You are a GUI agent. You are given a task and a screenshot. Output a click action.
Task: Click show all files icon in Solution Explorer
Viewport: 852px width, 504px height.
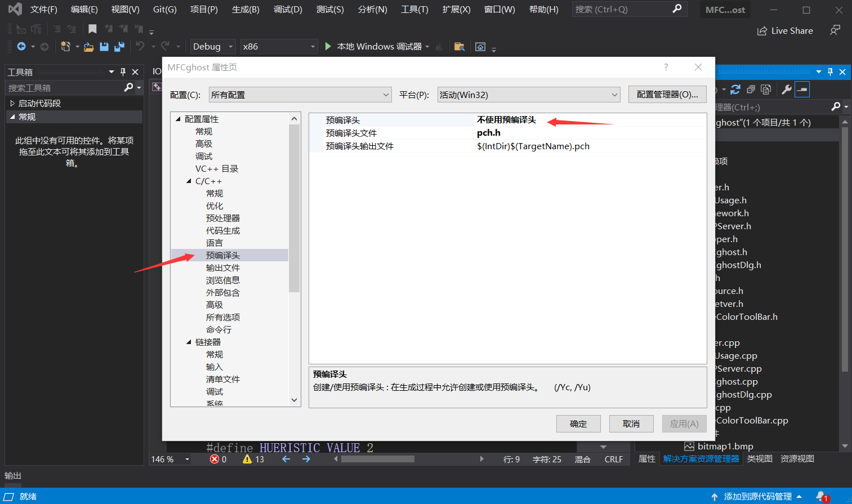click(766, 90)
